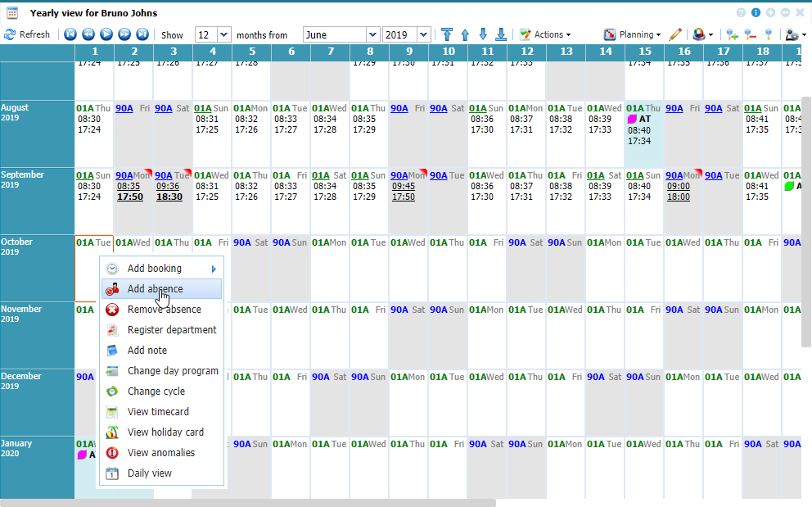Expand the number of months dropdown
The height and width of the screenshot is (507, 812).
224,34
